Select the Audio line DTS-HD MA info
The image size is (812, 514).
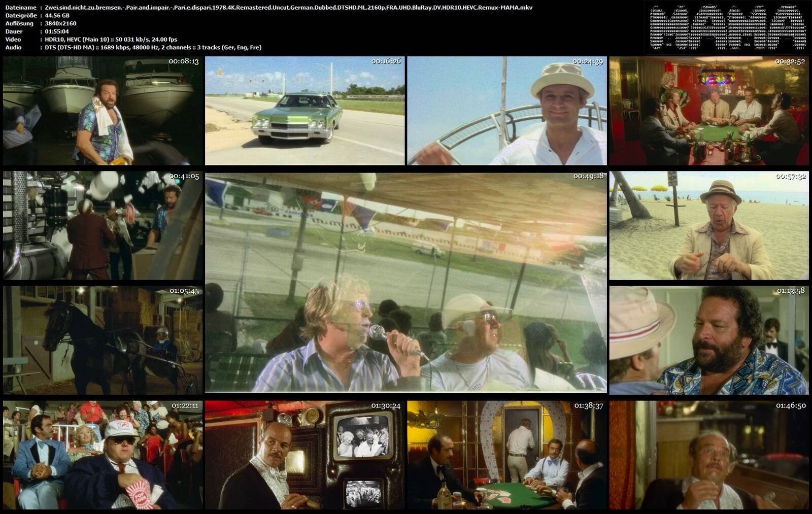tap(153, 47)
